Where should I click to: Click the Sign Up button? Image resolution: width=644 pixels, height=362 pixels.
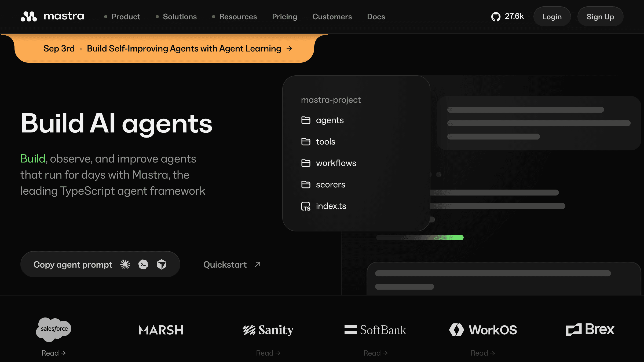[600, 17]
